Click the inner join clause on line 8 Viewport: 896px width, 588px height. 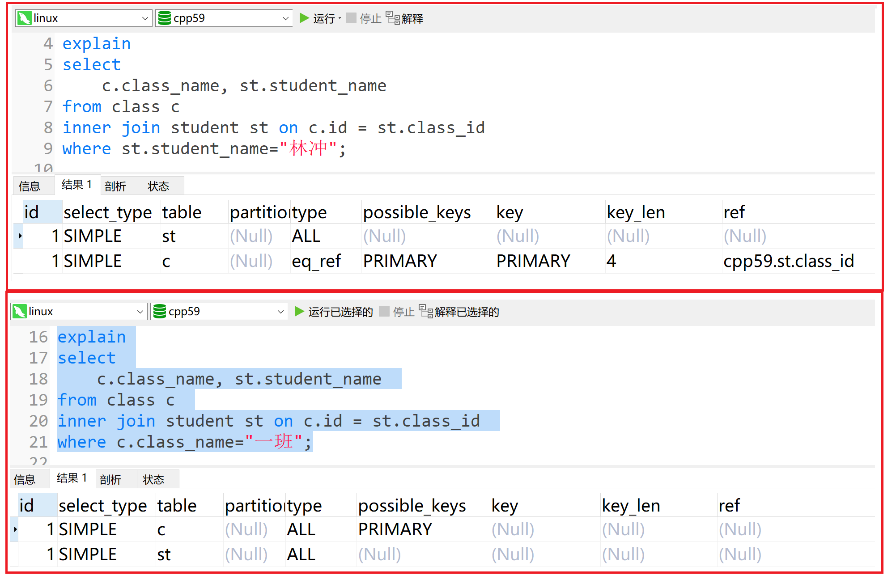273,128
